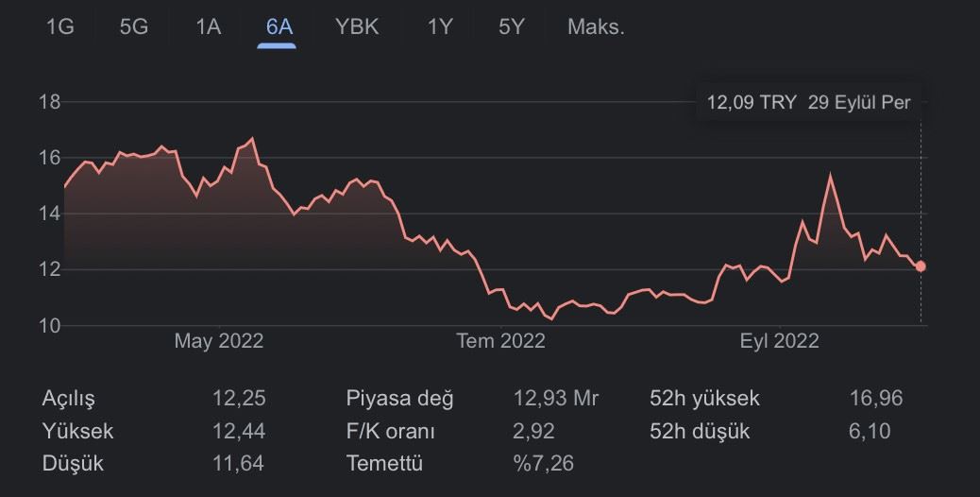Click the 52h yüksek value 16,96
Screen dimensions: 980x497
coord(876,398)
